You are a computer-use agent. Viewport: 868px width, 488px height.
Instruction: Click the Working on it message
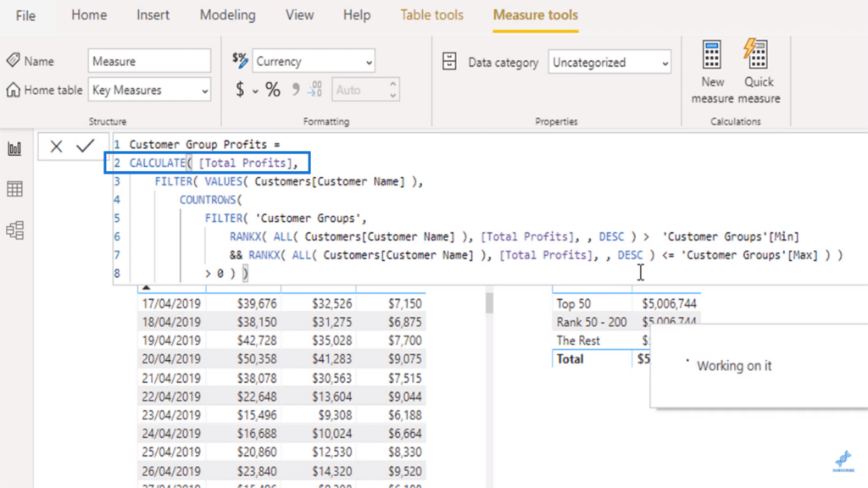[734, 366]
